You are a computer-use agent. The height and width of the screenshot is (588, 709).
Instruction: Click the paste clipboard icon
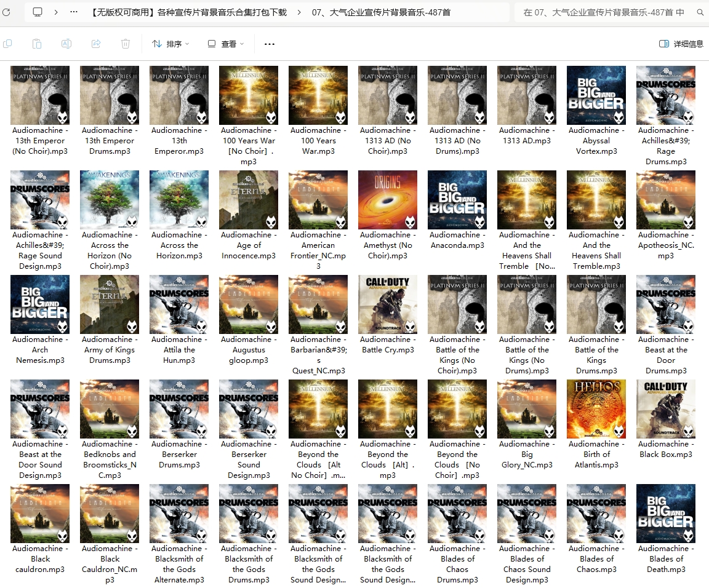pos(37,44)
